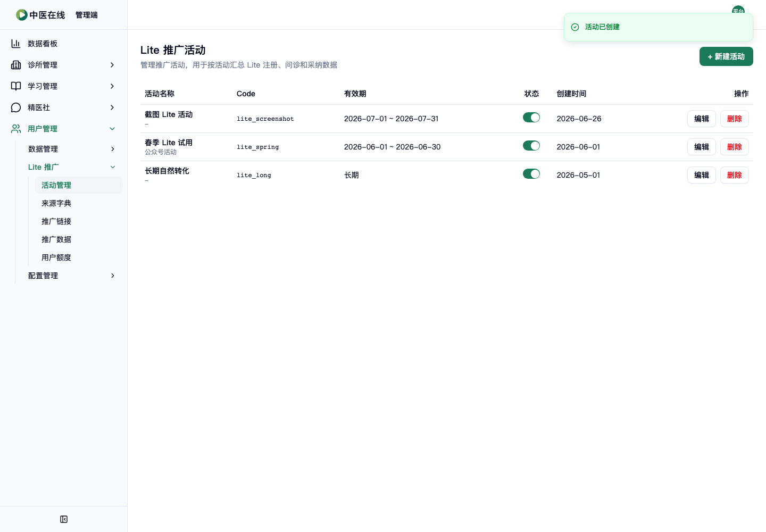Open 用户额度 menu item

[79, 257]
